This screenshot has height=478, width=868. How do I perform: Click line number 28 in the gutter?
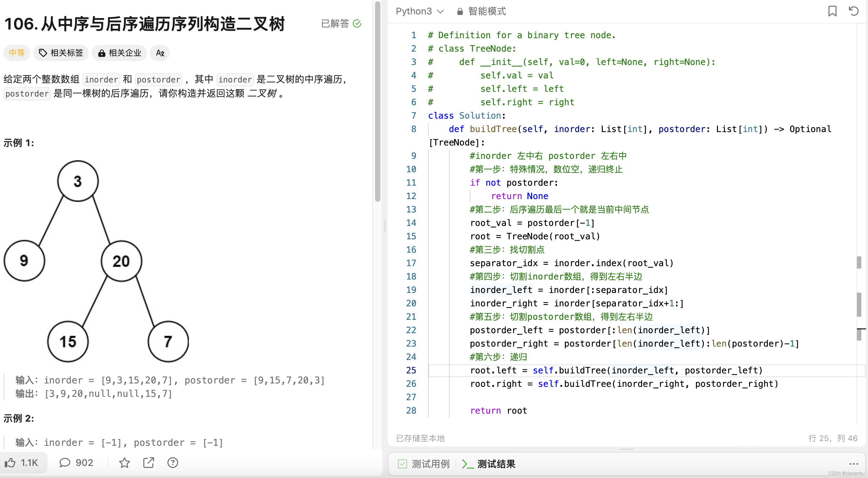(x=411, y=411)
